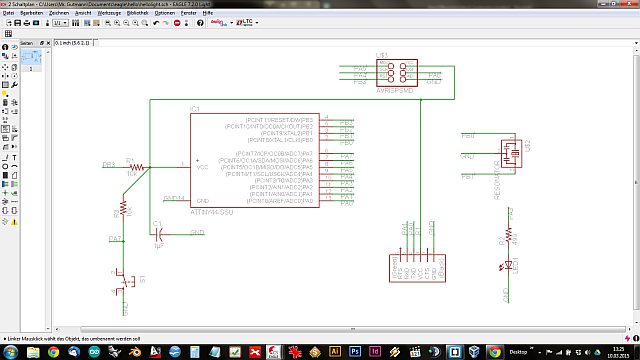Select the Junction plus tool
Image resolution: width=640 pixels, height=360 pixels.
(5, 193)
